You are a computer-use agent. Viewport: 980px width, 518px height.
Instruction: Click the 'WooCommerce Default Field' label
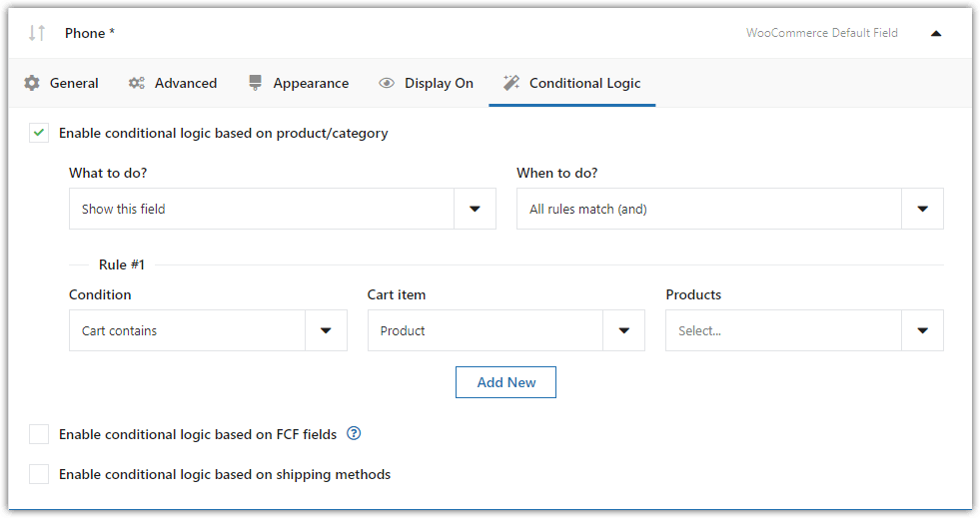[x=822, y=33]
